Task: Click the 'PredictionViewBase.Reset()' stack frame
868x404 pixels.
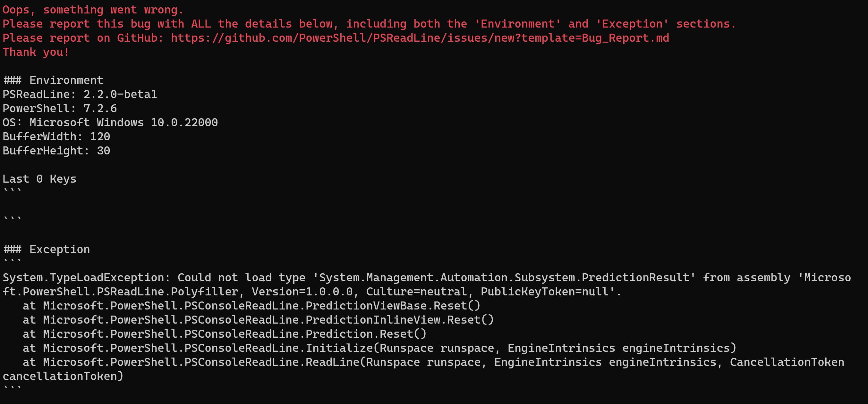Action: click(251, 306)
